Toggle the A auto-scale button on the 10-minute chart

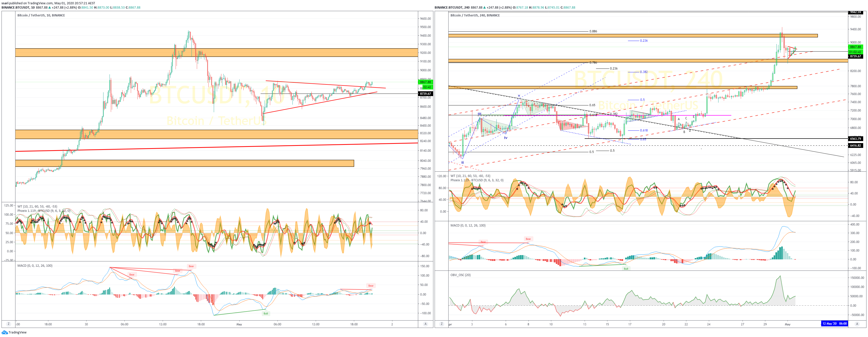tap(426, 324)
